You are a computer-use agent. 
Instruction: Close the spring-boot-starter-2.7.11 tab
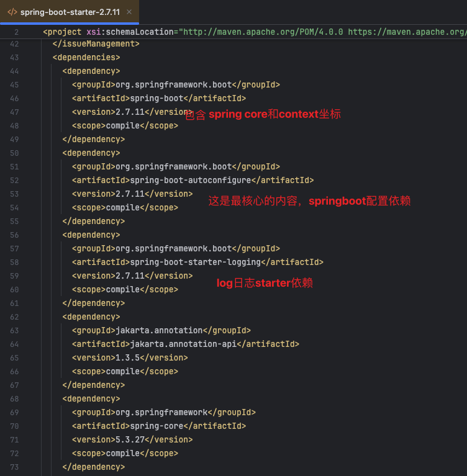(129, 12)
